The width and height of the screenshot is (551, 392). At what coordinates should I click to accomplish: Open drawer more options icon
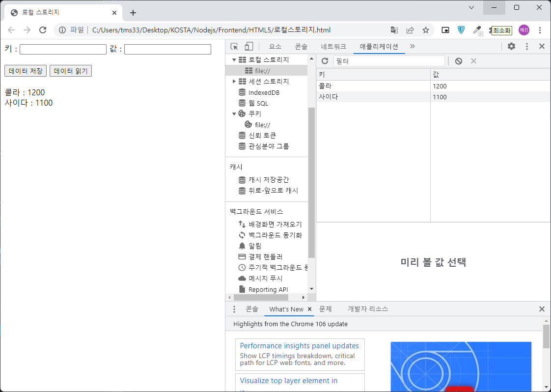(x=234, y=309)
